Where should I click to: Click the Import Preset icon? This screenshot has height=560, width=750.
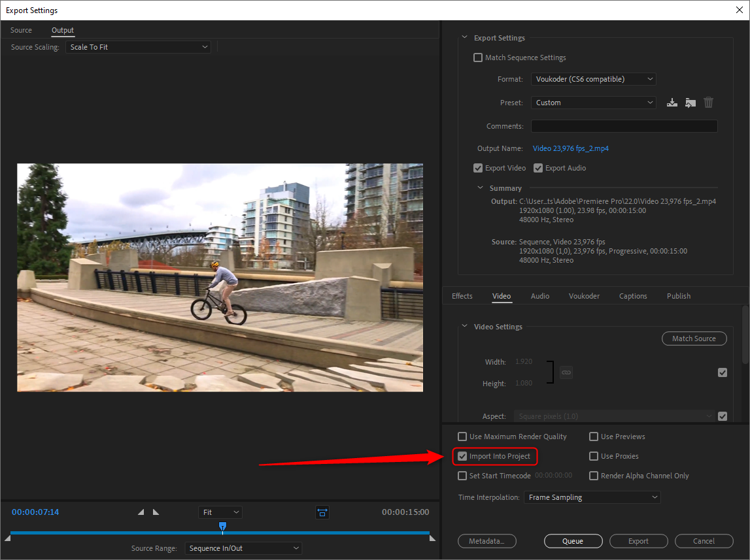point(690,103)
